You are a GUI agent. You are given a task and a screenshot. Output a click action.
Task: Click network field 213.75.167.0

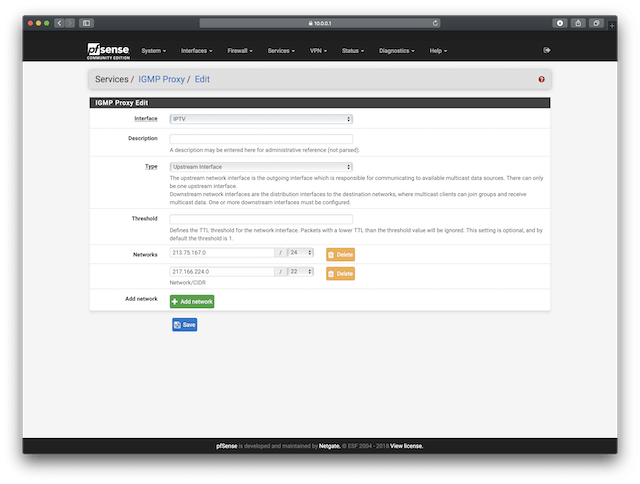pyautogui.click(x=222, y=253)
